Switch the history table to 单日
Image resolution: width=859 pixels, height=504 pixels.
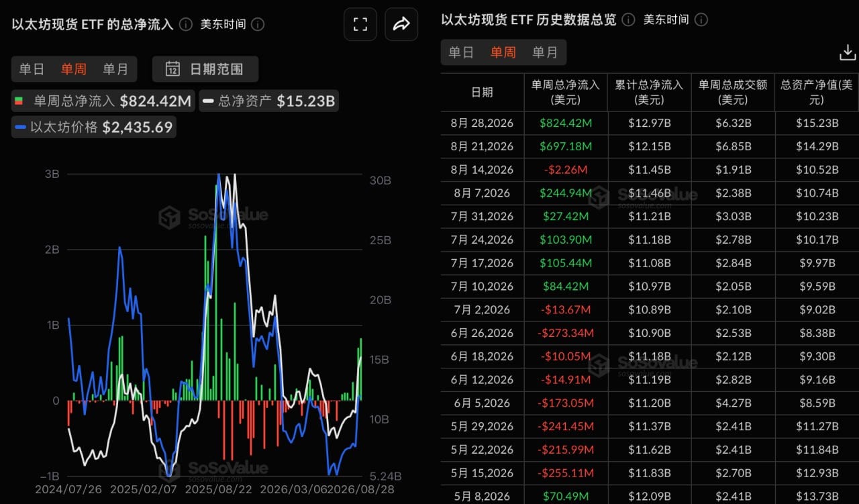(x=461, y=52)
